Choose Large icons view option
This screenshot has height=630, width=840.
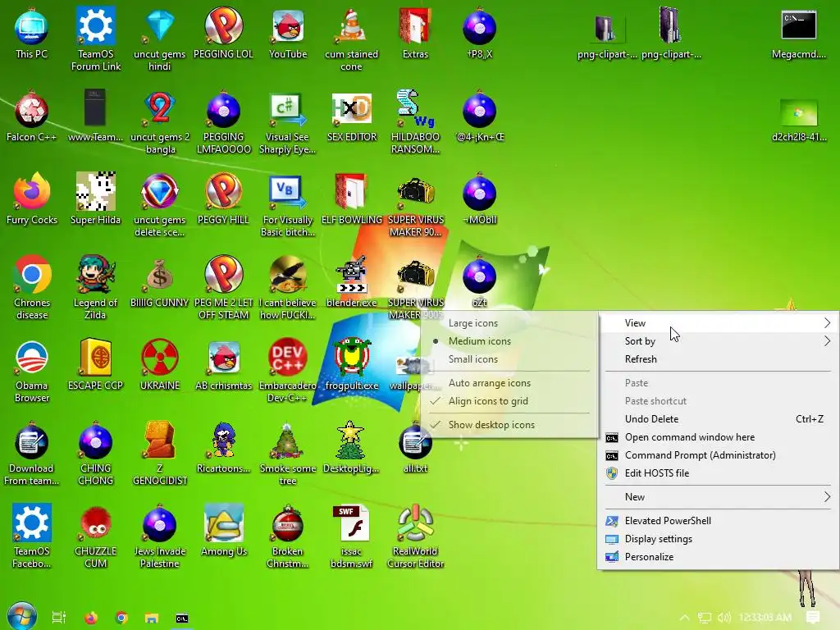point(473,323)
